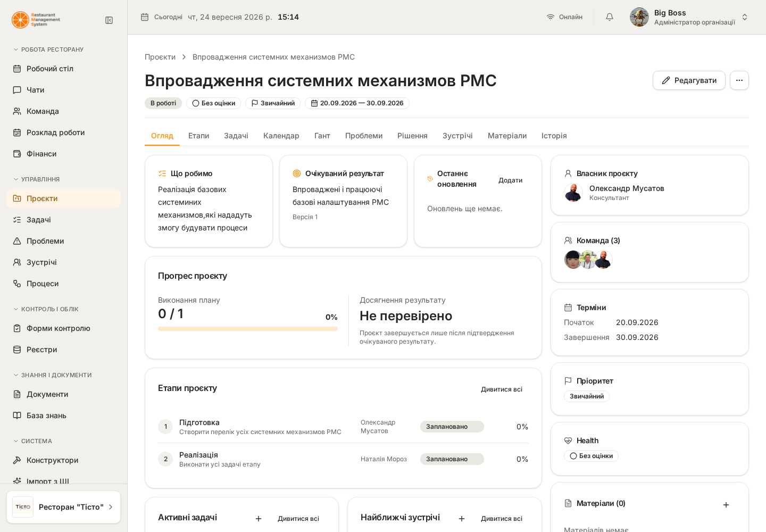Click the date range 20.09.2026 — 30.09.2026 badge
The height and width of the screenshot is (532, 766).
(357, 103)
